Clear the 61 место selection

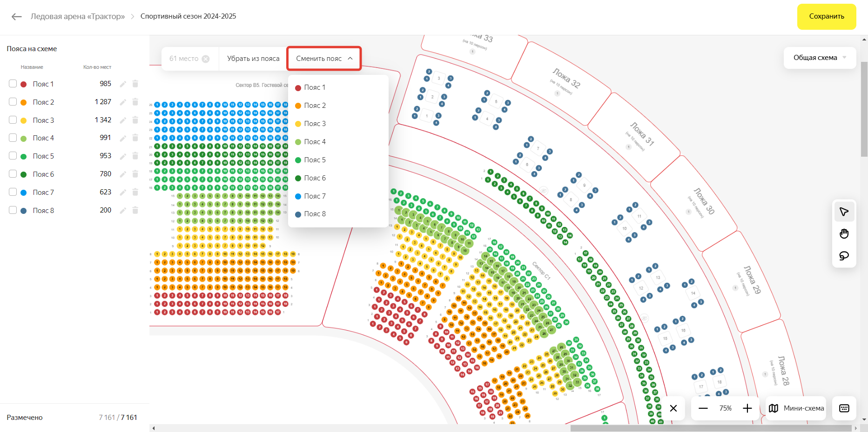coord(206,59)
